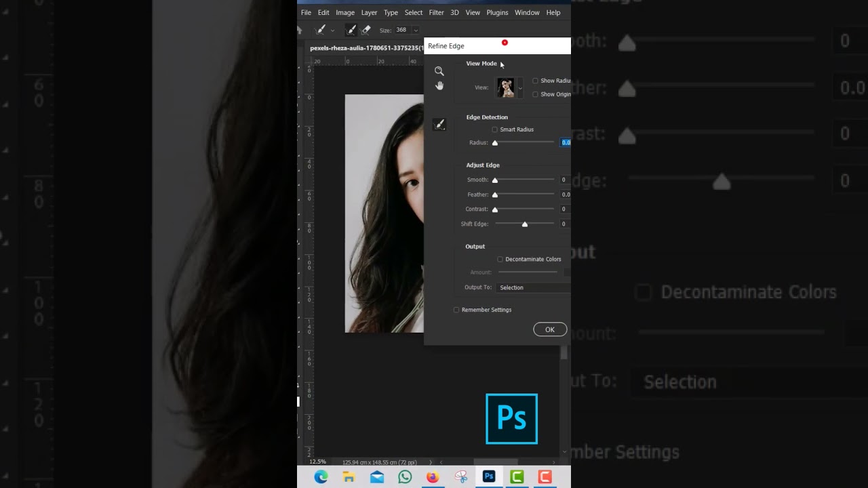
Task: Click the Radius slider handle
Action: coord(495,143)
